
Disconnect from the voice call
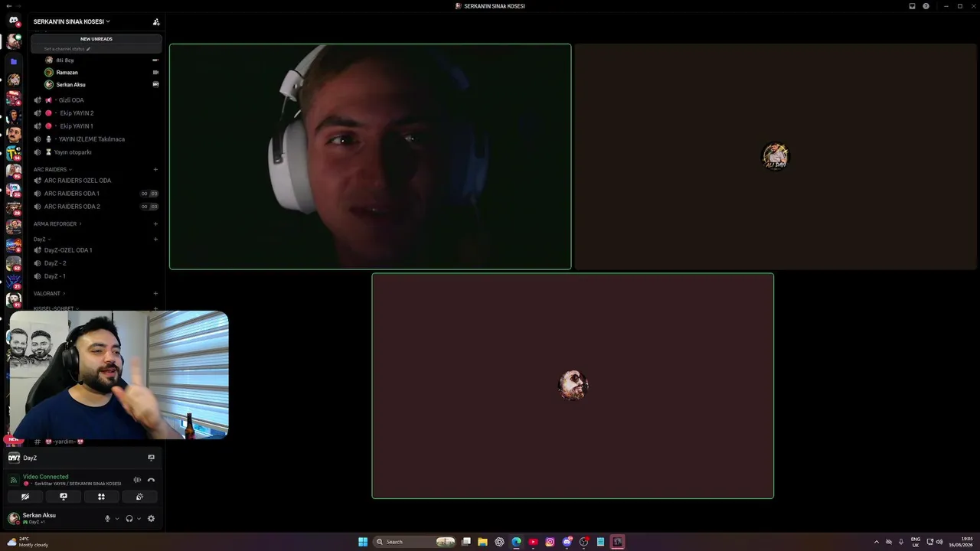coord(151,480)
